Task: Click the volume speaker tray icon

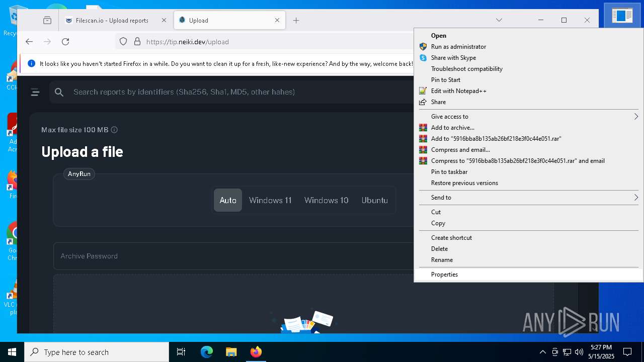Action: [x=579, y=352]
